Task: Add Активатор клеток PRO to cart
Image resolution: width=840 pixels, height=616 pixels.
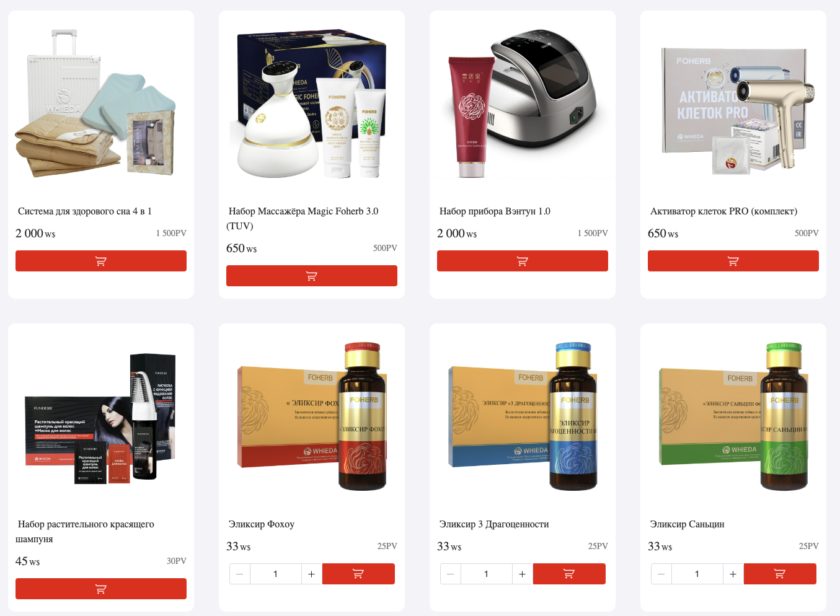Action: 733,261
